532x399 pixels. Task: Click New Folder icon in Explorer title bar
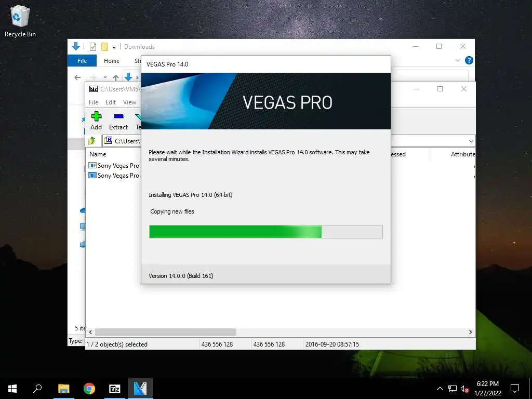pyautogui.click(x=104, y=46)
